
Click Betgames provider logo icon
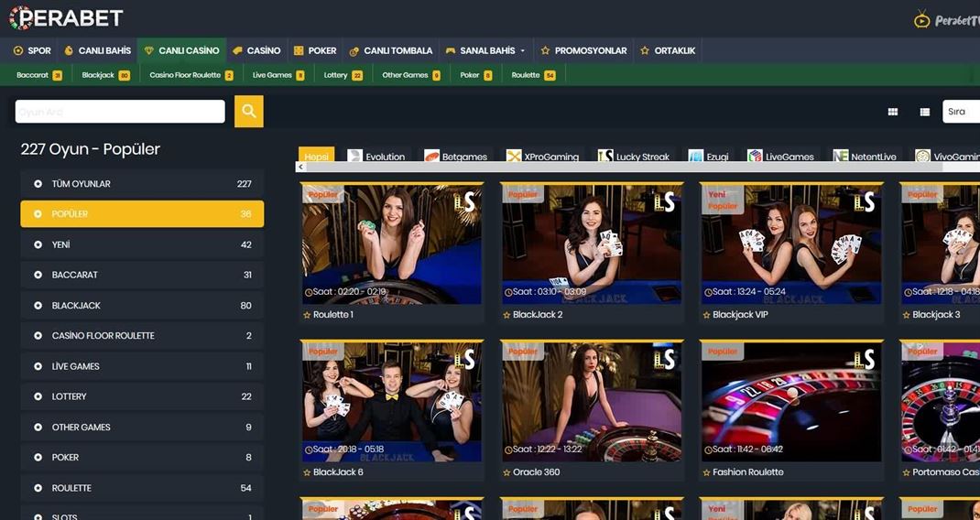(x=432, y=157)
